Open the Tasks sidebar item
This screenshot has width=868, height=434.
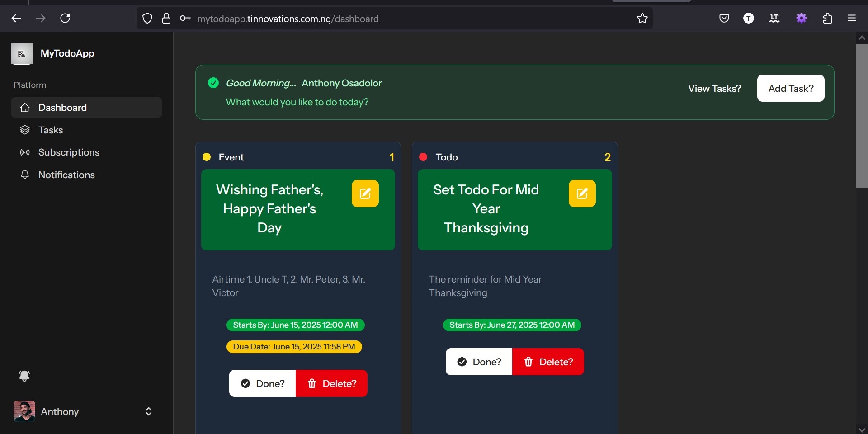click(51, 130)
